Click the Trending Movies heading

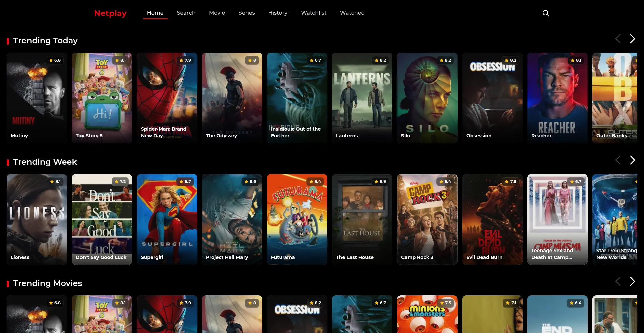(48, 283)
